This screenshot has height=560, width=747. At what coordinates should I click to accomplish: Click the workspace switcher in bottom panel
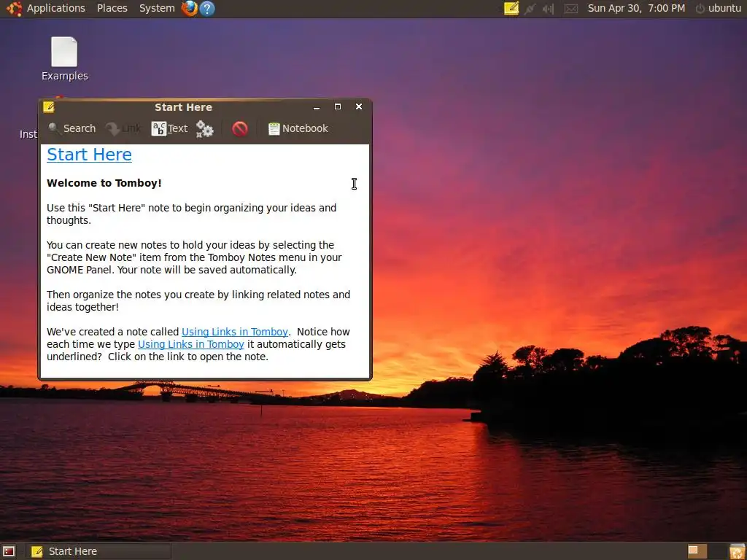tap(697, 551)
